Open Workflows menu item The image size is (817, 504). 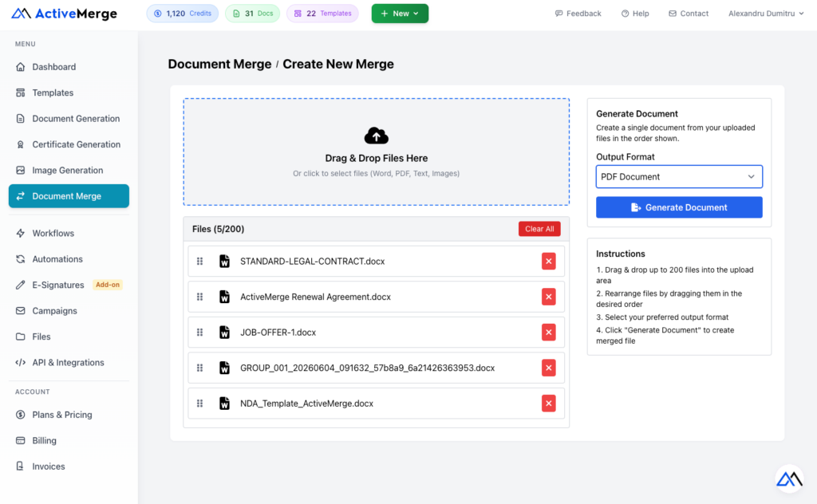tap(69, 233)
